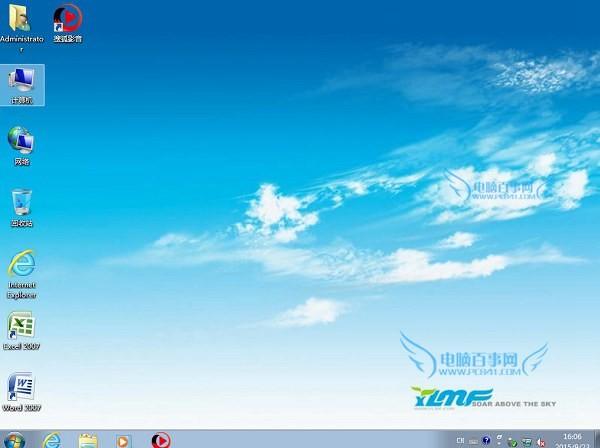The height and width of the screenshot is (448, 600).
Task: Click the blue help question mark tray icon
Action: click(486, 440)
